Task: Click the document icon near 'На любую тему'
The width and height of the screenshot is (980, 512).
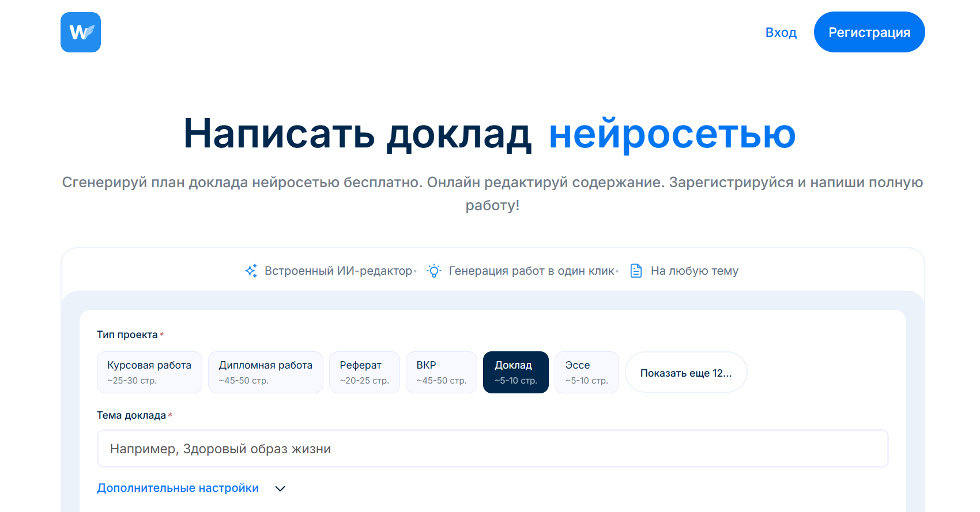Action: click(636, 271)
